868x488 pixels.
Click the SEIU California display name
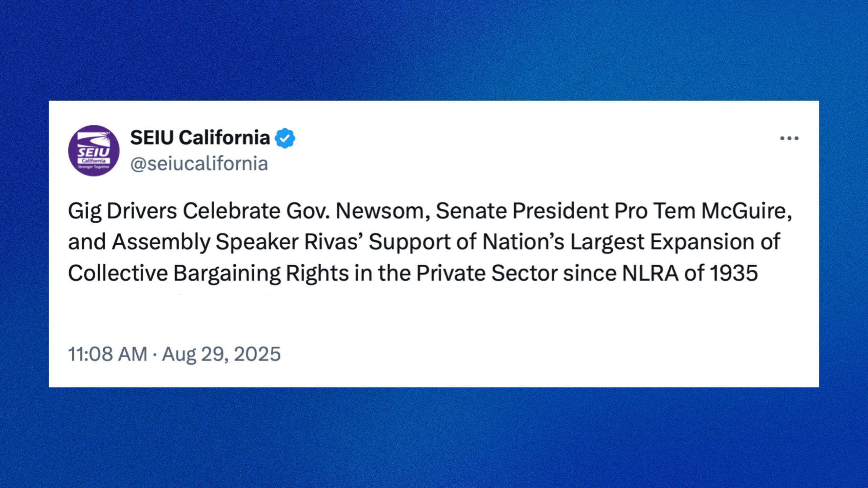200,138
